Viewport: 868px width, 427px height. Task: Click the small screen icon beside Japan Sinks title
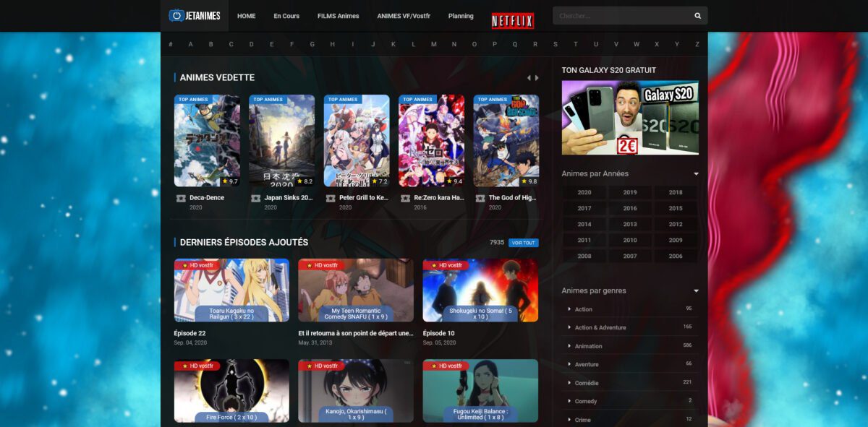(x=257, y=198)
